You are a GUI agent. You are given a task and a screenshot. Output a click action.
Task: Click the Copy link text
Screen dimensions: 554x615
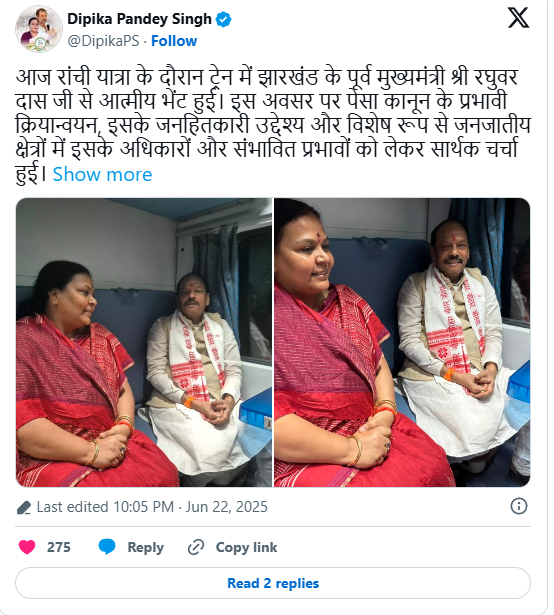[x=246, y=548]
